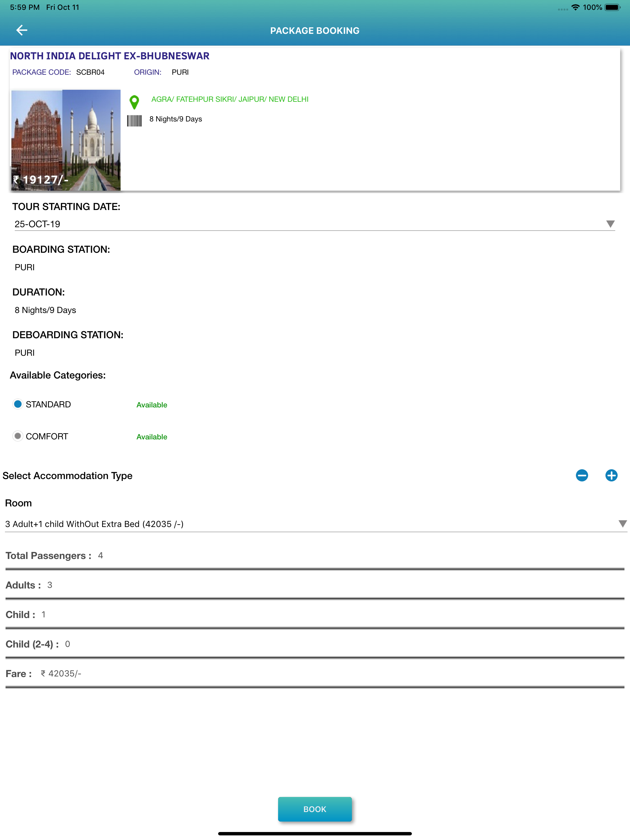Click the Fare value ₹ 42035/-
The width and height of the screenshot is (630, 840).
click(x=61, y=673)
